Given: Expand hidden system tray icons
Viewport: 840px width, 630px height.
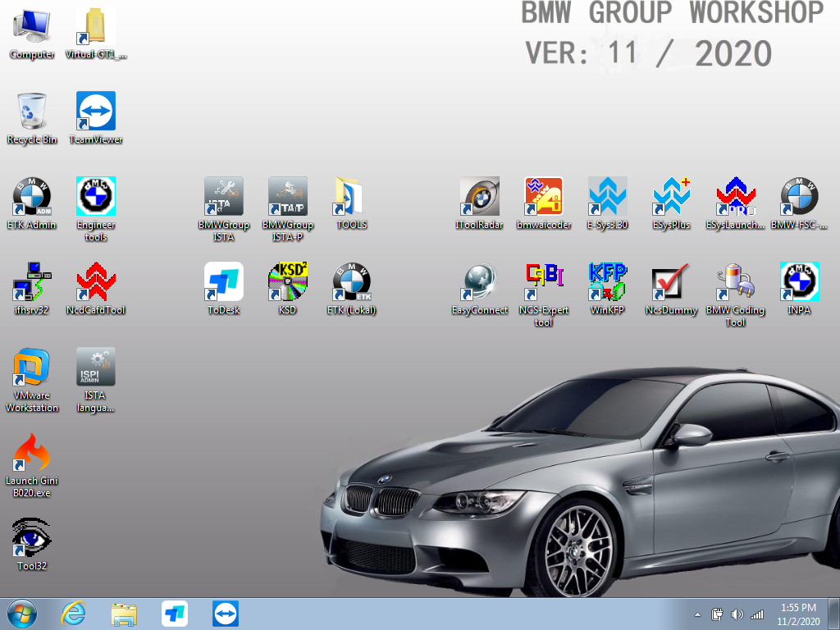Looking at the screenshot, I should 696,613.
